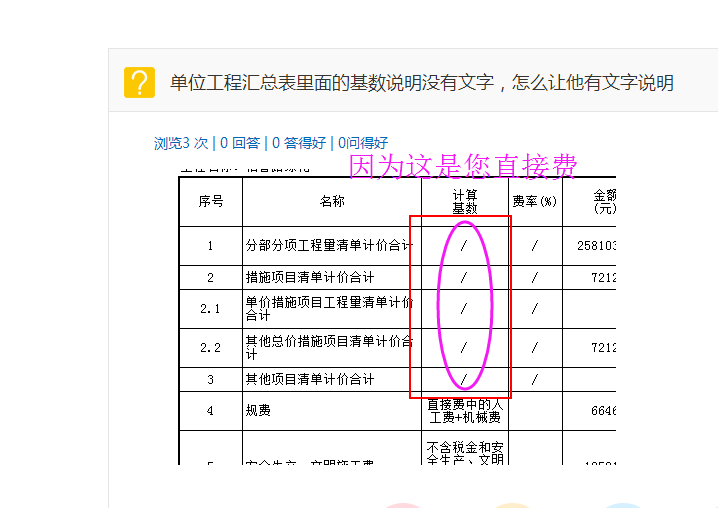The image size is (718, 508).
Task: Click the 浏览3 次 view count
Action: tap(181, 143)
